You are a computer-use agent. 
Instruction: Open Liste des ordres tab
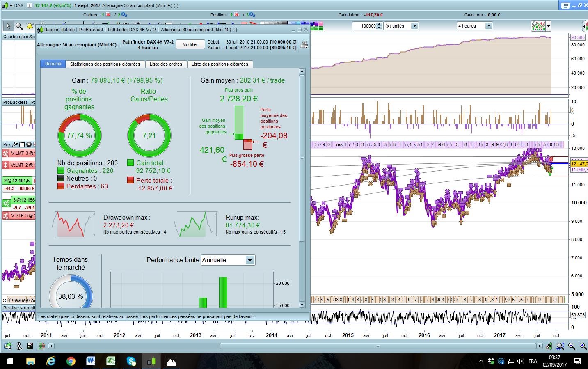(x=166, y=64)
